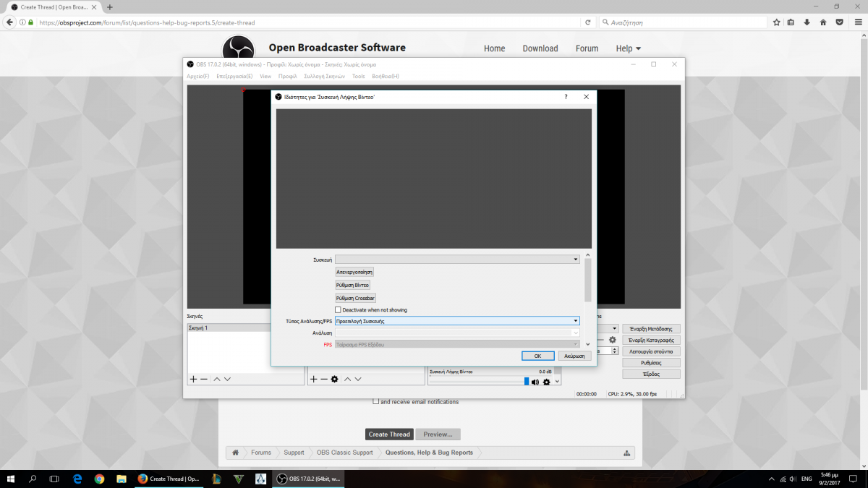Viewport: 868px width, 488px height.
Task: Click Έναρξη Καταγραφής start recording button
Action: pyautogui.click(x=651, y=340)
